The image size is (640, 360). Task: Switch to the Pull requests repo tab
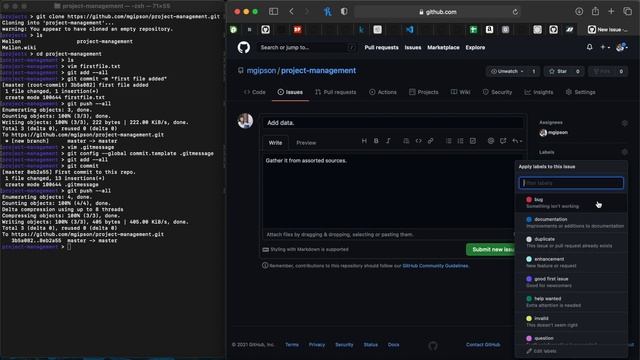click(336, 92)
